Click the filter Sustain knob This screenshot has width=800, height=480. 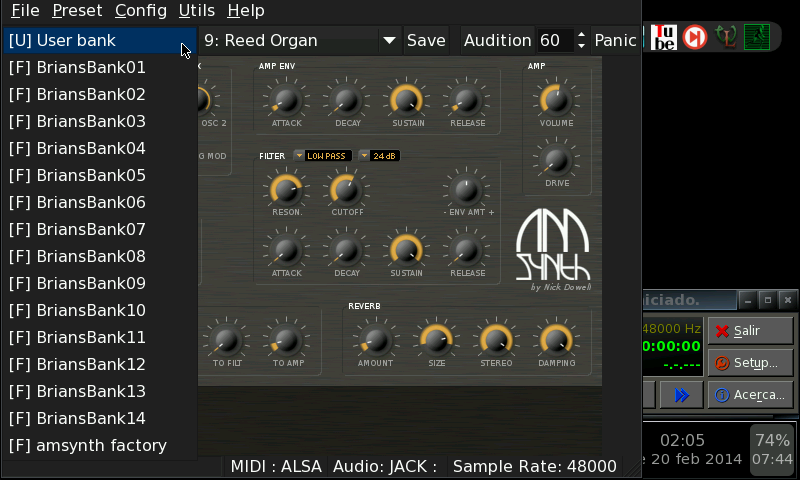(x=407, y=250)
